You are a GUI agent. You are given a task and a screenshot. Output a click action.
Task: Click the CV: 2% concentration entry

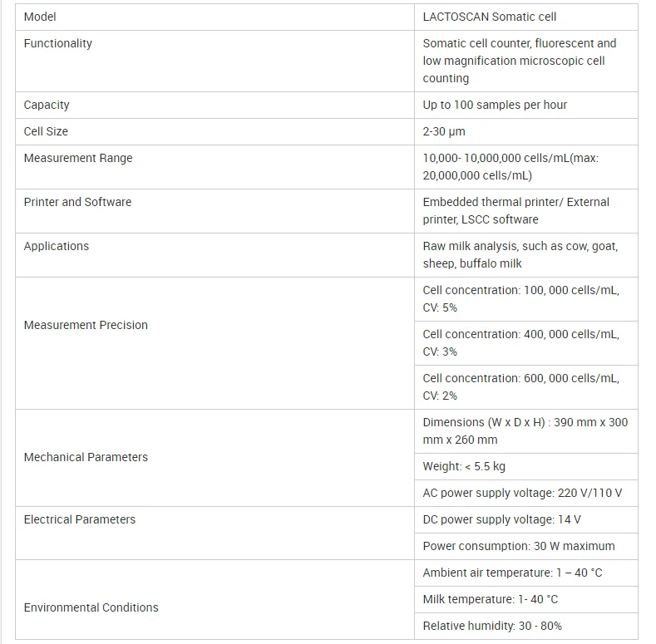point(520,386)
